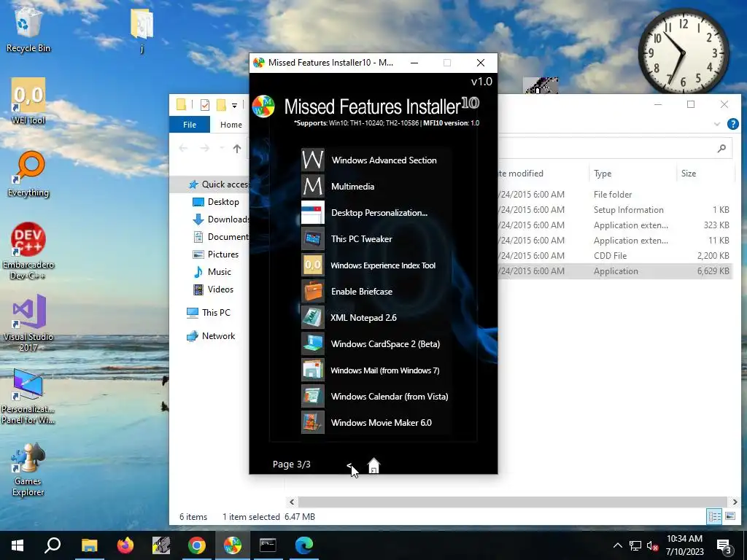Screen dimensions: 747x560
Task: Expand the Explorer ribbon chevron
Action: coord(716,124)
